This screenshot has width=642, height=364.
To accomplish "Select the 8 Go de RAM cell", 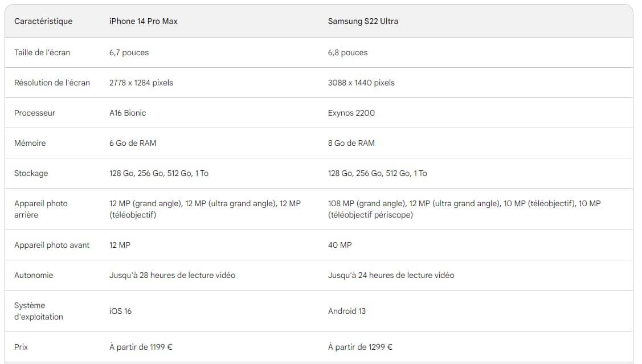I will coord(351,143).
